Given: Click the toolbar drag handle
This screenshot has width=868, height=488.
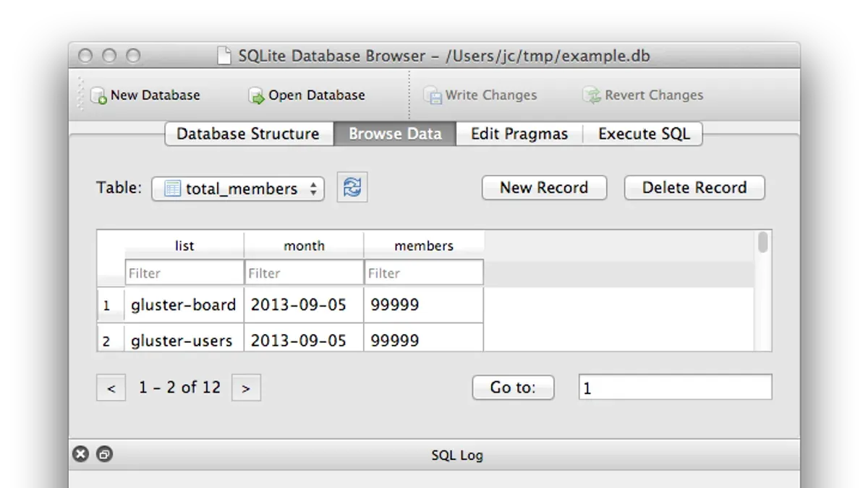Looking at the screenshot, I should (x=80, y=94).
